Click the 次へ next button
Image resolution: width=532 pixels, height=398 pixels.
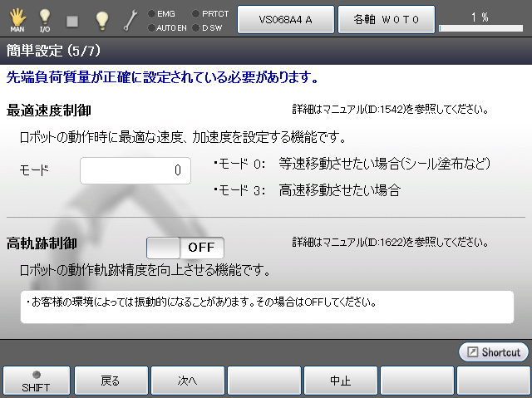186,381
